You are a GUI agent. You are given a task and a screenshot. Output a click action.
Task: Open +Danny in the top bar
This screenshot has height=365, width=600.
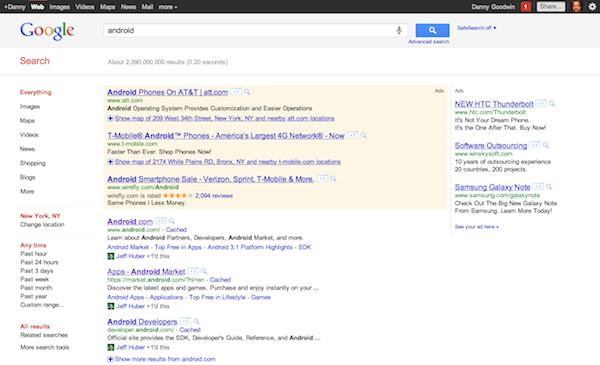(x=15, y=7)
